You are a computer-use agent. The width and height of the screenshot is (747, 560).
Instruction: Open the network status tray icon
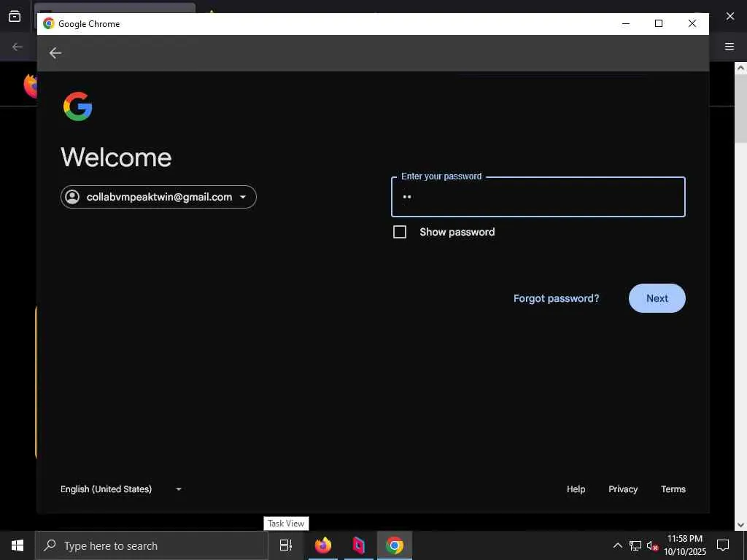point(635,545)
